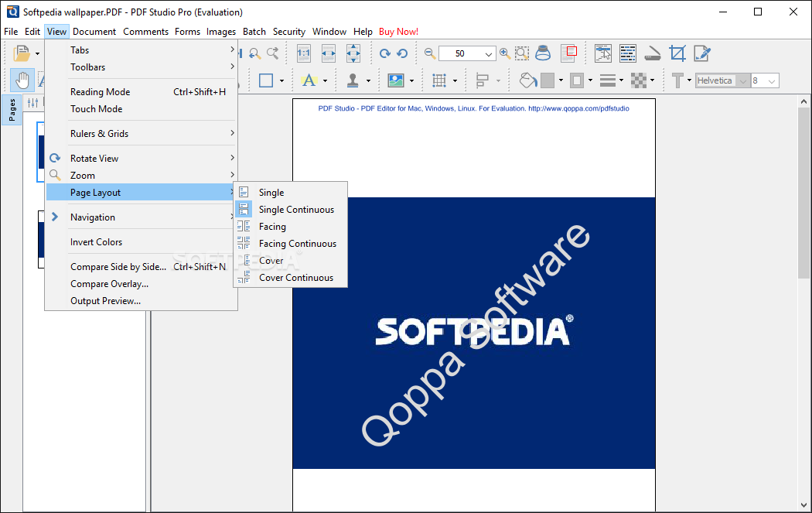Click the scanner icon

pos(653,53)
